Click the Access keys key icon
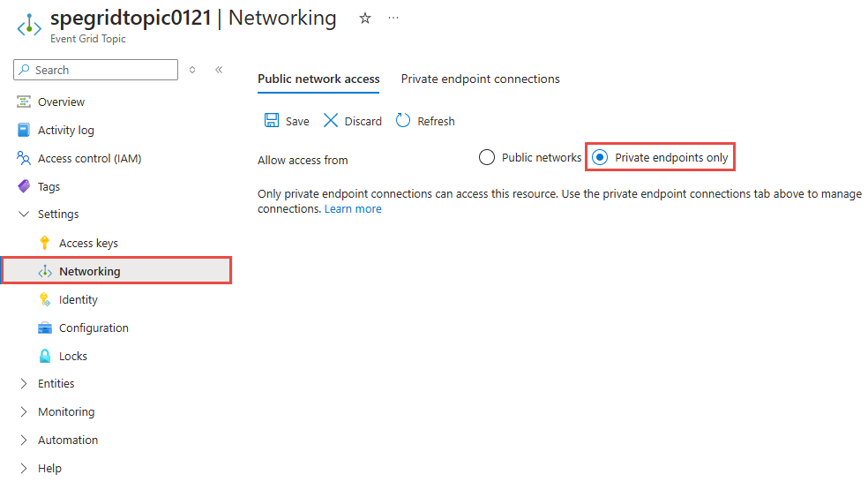 [45, 243]
